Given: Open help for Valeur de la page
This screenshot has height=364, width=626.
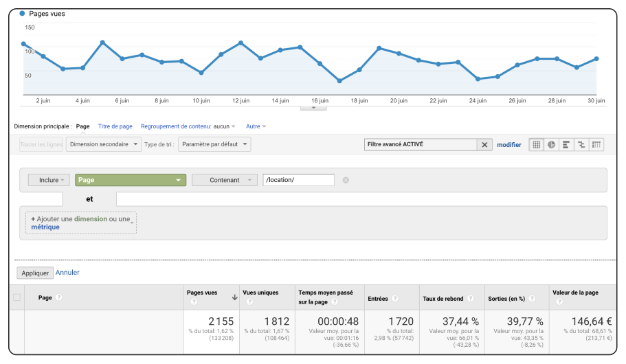Looking at the screenshot, I should coord(559,302).
